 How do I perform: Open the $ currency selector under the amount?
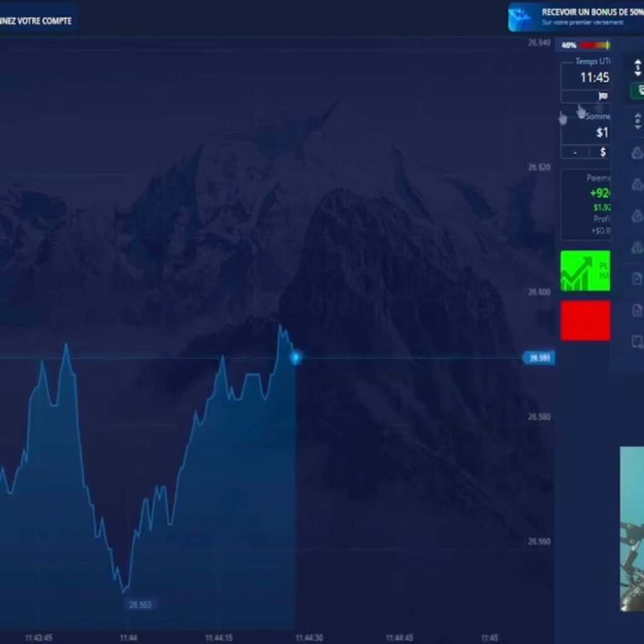coord(602,152)
